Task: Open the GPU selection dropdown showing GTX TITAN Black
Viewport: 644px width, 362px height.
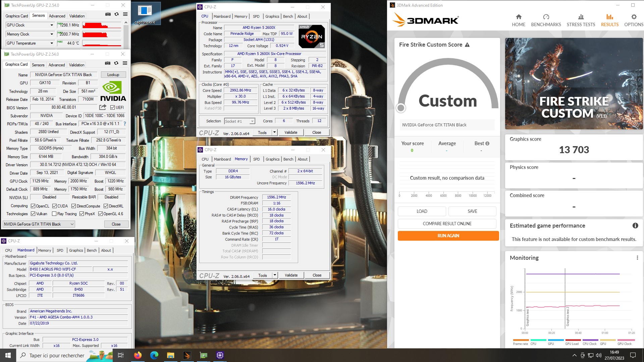Action: click(39, 224)
